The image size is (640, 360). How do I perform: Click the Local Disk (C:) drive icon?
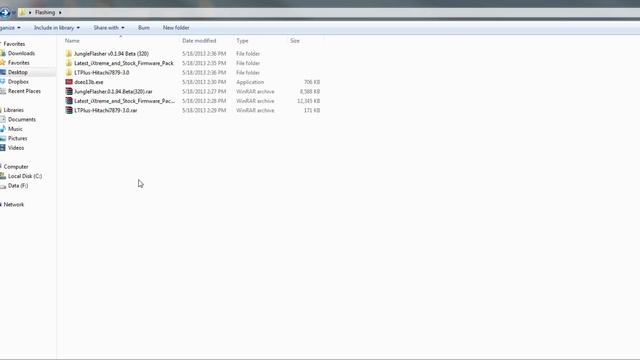(x=3, y=176)
